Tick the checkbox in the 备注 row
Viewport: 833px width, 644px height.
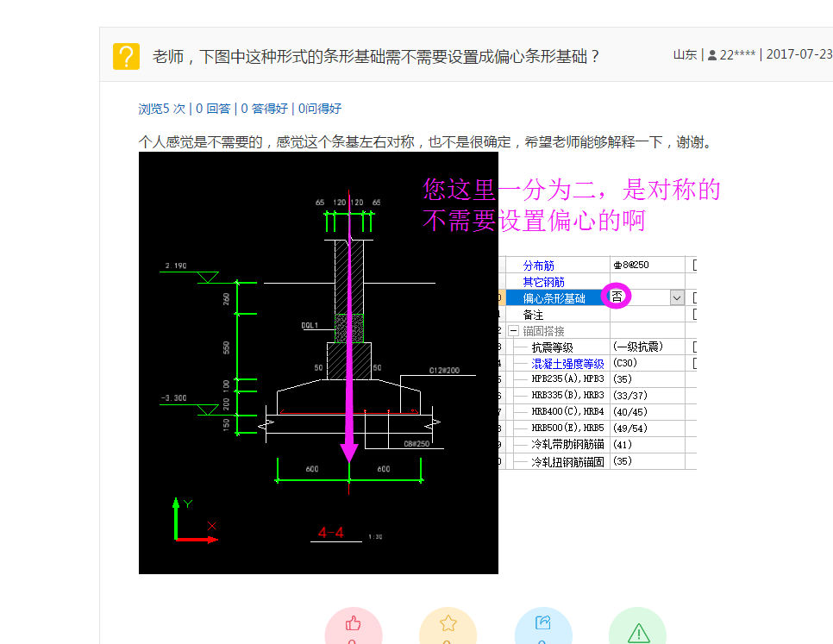pos(695,315)
